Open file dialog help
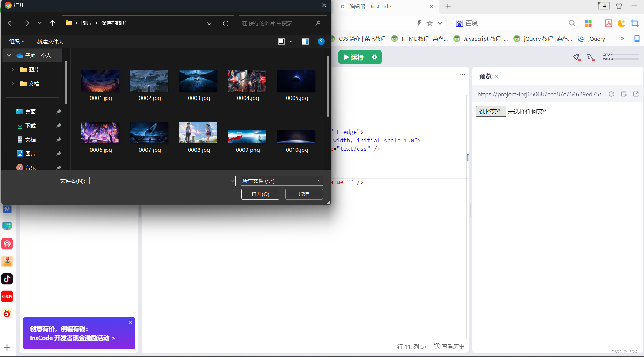Screen dimensions: 644x357 point(321,41)
